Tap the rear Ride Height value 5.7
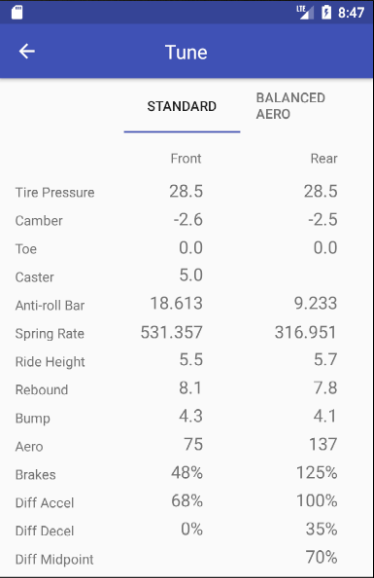This screenshot has height=578, width=374. [325, 359]
